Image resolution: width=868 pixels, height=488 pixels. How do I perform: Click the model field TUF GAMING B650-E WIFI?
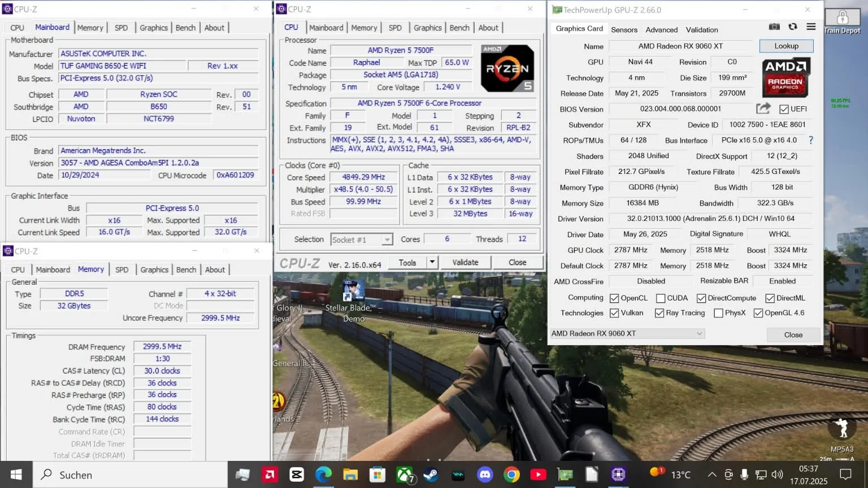click(123, 66)
